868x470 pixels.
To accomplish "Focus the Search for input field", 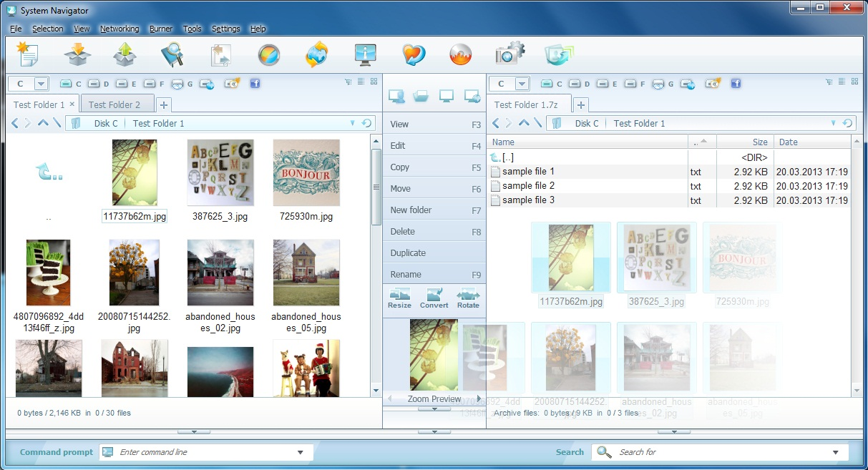I will point(719,452).
